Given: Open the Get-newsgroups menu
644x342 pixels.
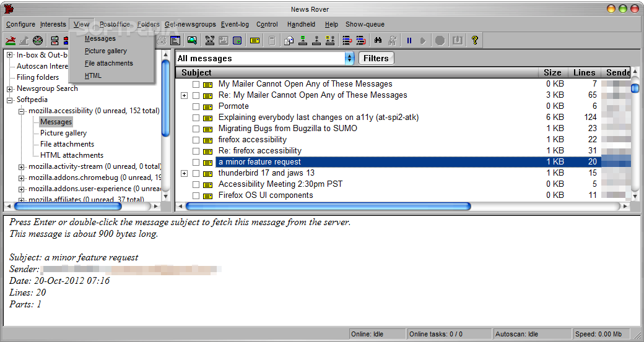Looking at the screenshot, I should pyautogui.click(x=190, y=24).
